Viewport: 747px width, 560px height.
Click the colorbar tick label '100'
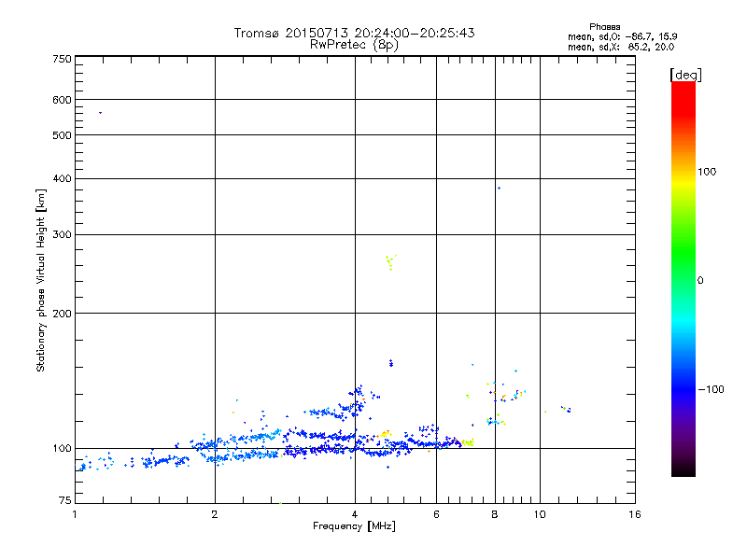tap(707, 172)
